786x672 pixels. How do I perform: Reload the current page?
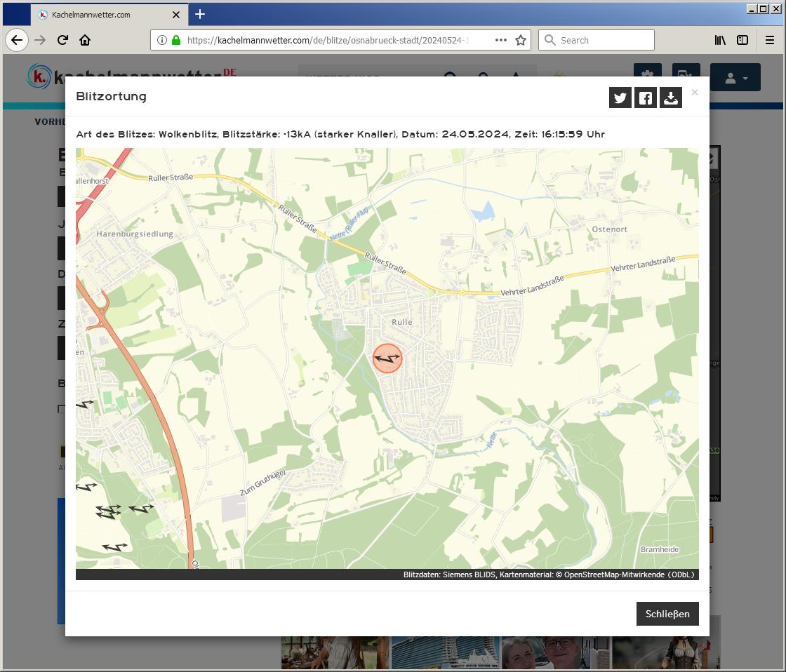coord(62,40)
